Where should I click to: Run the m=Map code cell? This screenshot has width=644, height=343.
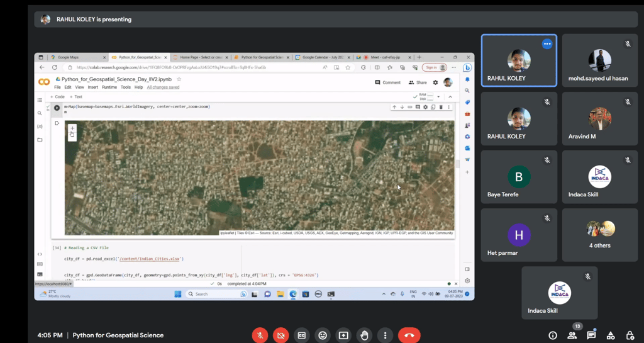click(57, 108)
